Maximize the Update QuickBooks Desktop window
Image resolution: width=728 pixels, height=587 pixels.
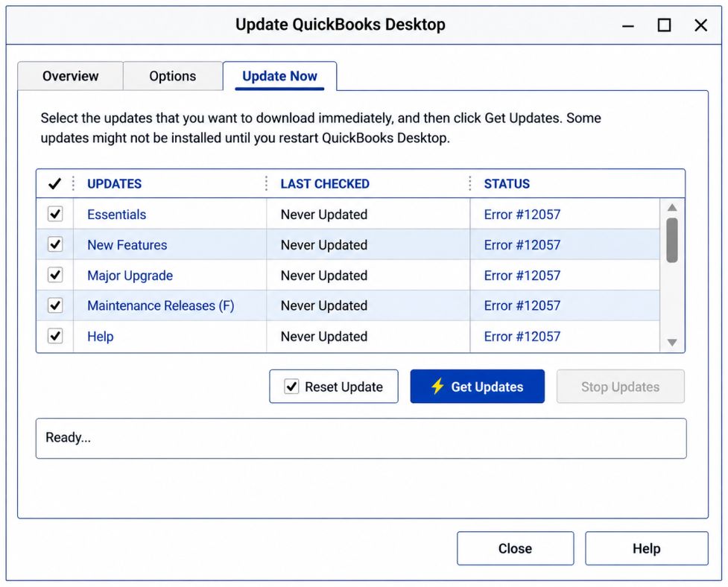[665, 25]
